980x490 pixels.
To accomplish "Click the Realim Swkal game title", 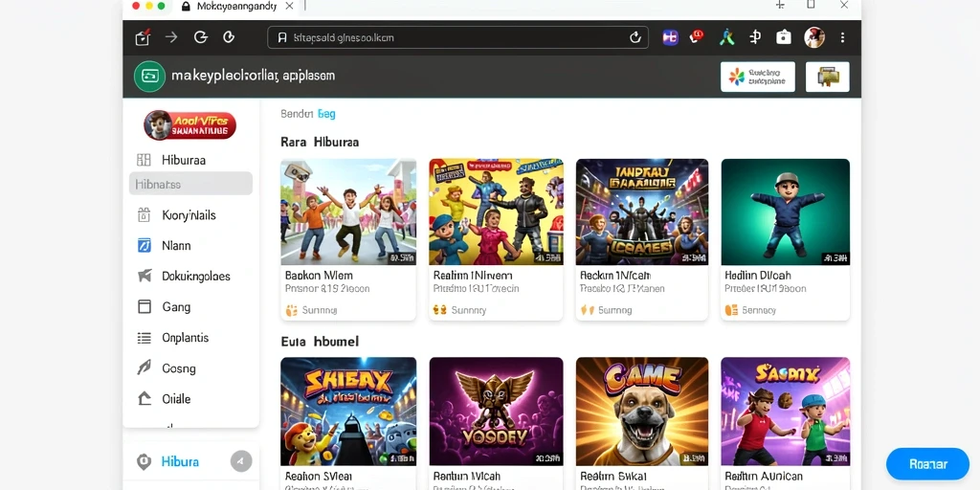I will pos(612,477).
